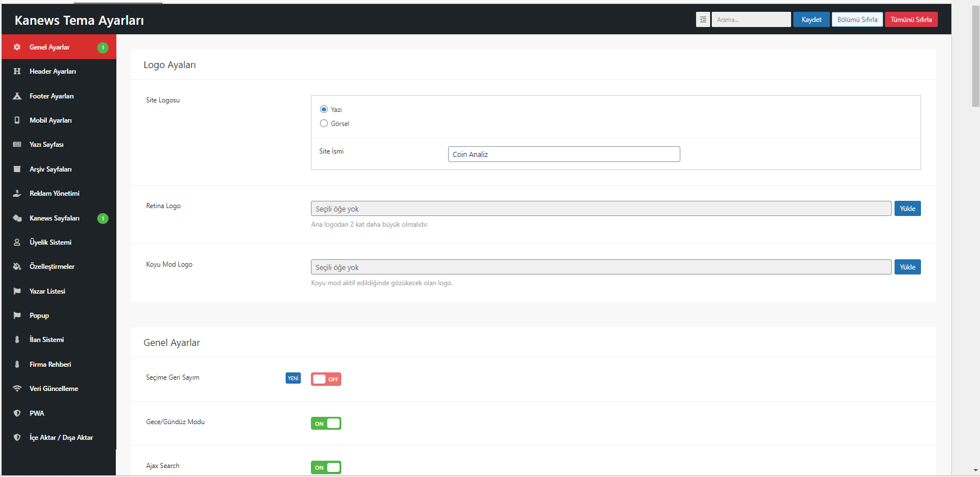Click the Yazar Listesi flag icon

tap(17, 291)
